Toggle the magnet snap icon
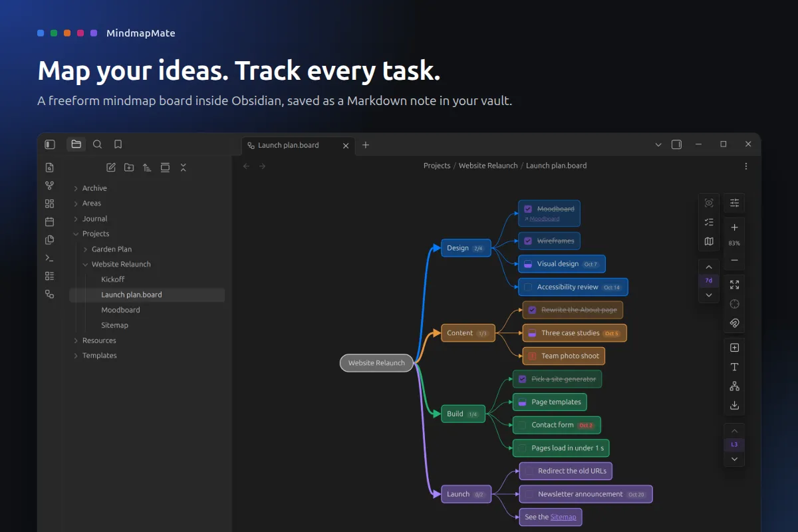798x532 pixels. click(x=734, y=323)
